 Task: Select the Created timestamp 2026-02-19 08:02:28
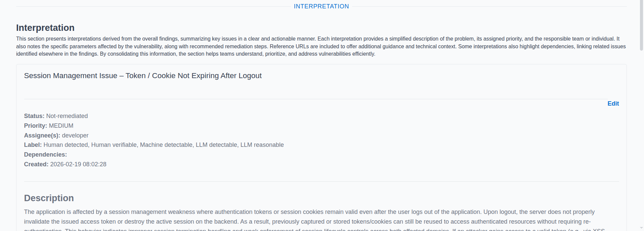click(78, 164)
